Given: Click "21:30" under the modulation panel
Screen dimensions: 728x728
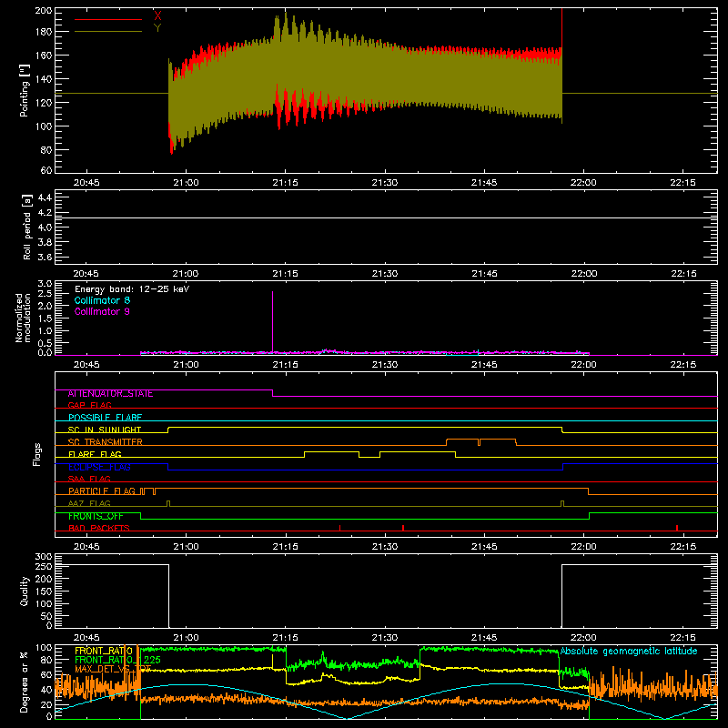Looking at the screenshot, I should pos(384,365).
